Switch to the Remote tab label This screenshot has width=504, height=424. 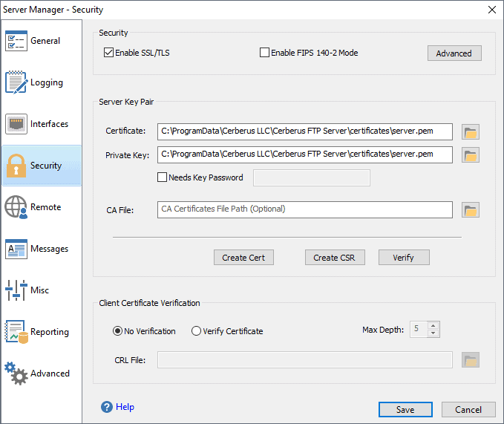click(x=45, y=207)
